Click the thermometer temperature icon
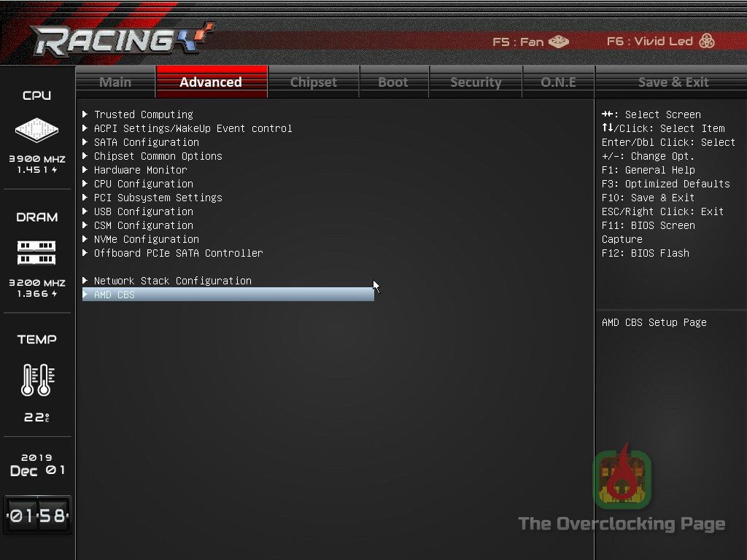This screenshot has width=747, height=560. click(38, 379)
